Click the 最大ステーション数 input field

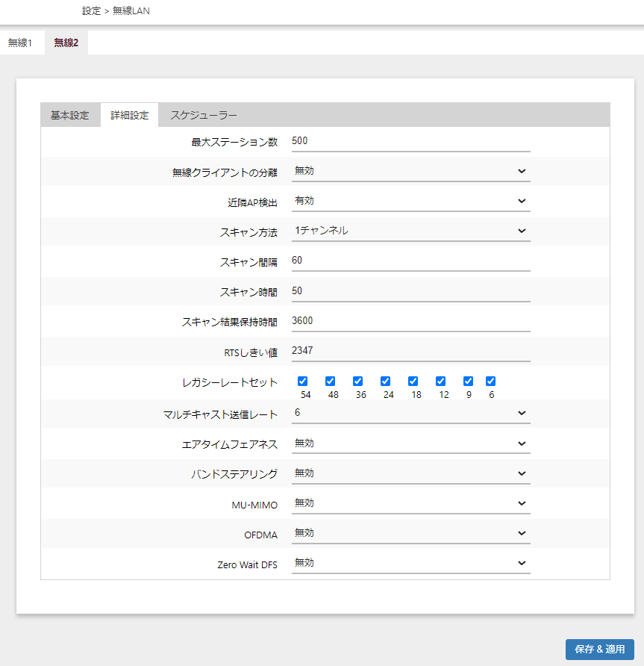411,141
